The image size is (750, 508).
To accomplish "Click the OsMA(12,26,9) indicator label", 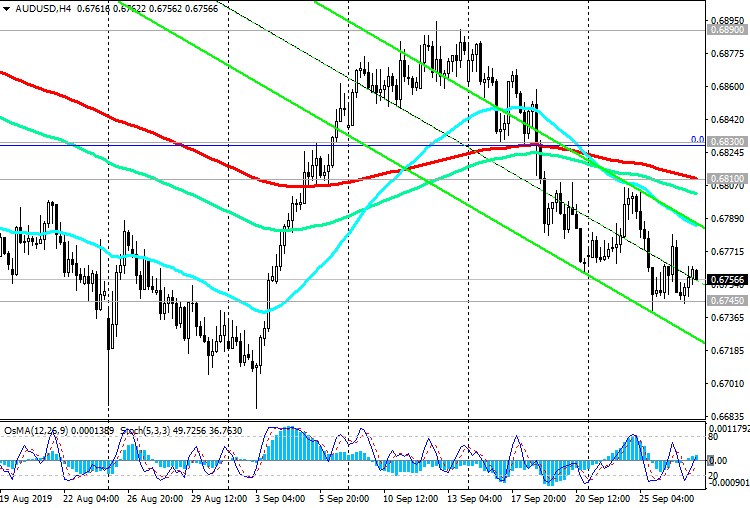I will click(36, 431).
